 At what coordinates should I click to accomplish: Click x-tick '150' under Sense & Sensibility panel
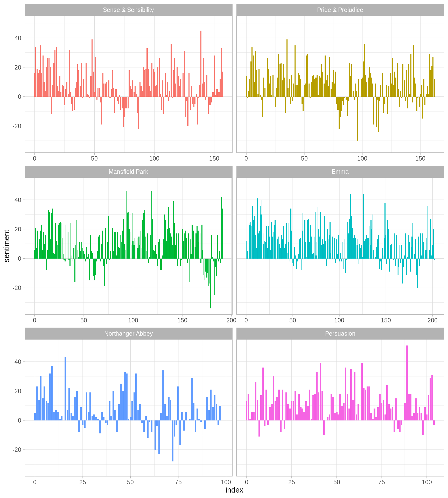(214, 158)
